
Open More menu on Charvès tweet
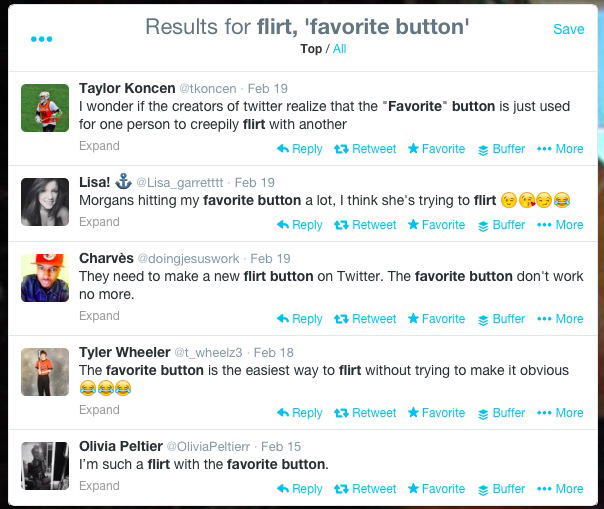(560, 319)
